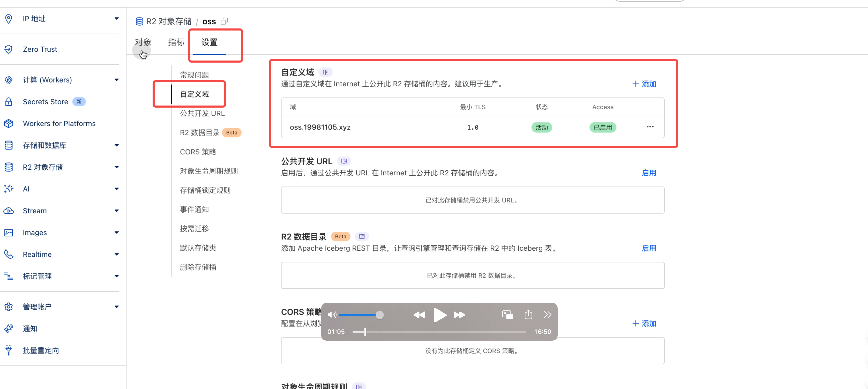Click the 存储和数据库 database icon

(9, 145)
